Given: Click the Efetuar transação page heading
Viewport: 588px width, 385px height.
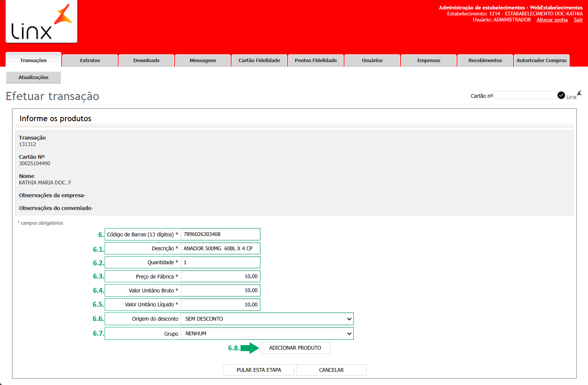Looking at the screenshot, I should pos(52,96).
